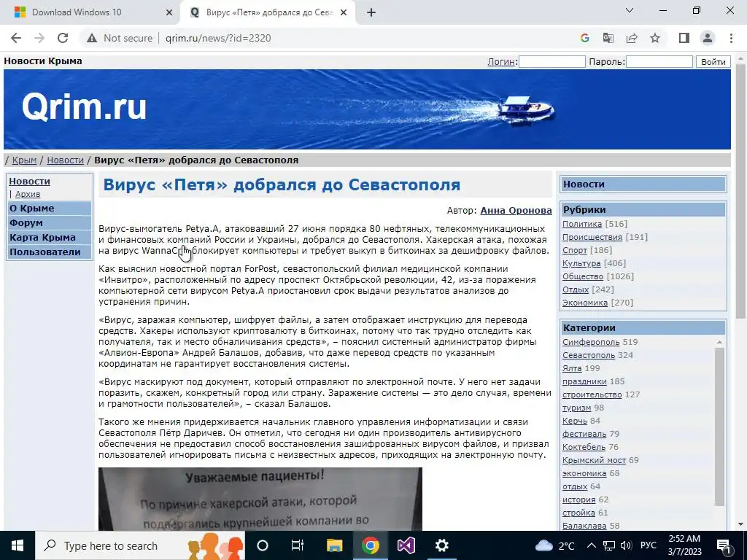Select the Вирус «Петя» добрался tab
The width and height of the screenshot is (747, 560).
click(x=269, y=12)
